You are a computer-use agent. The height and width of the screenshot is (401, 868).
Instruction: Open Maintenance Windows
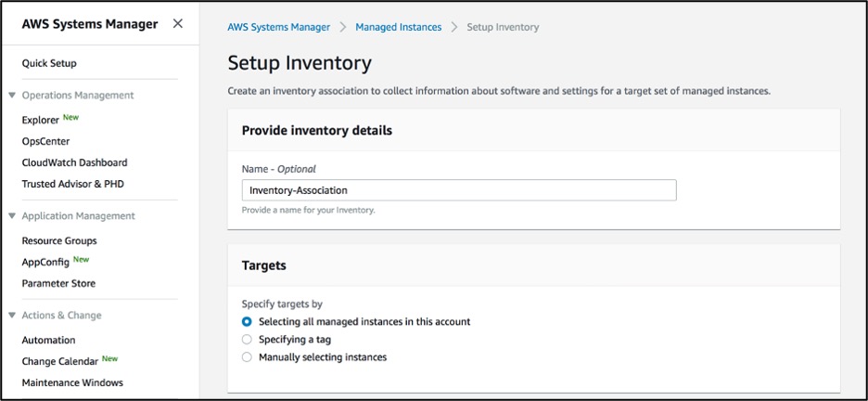pos(72,382)
